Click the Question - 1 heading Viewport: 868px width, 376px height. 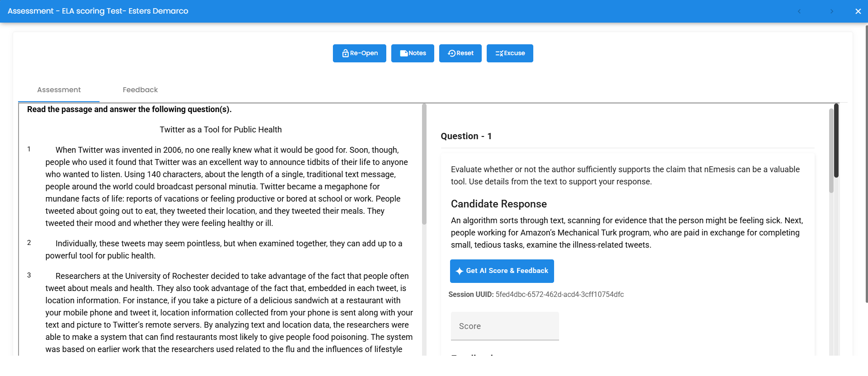click(x=466, y=136)
